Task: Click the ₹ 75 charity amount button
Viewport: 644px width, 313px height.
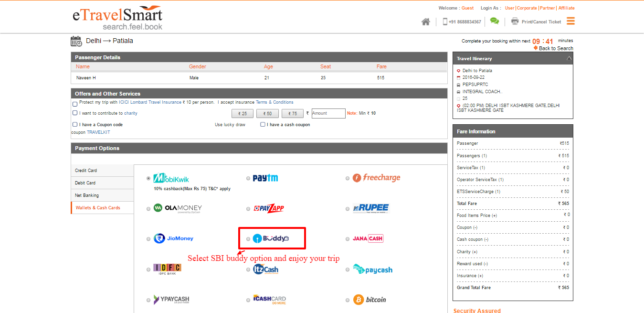Action: click(x=293, y=113)
